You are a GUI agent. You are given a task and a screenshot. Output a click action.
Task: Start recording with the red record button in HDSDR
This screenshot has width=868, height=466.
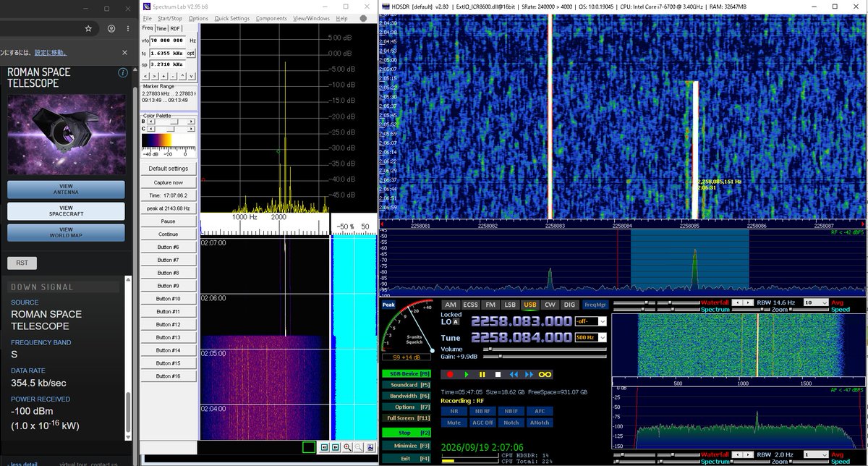450,374
